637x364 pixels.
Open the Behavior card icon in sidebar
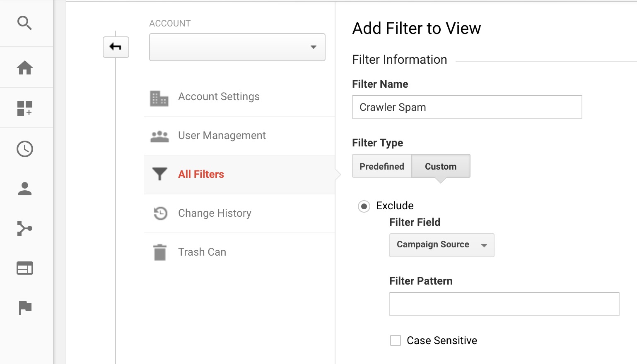click(x=25, y=268)
